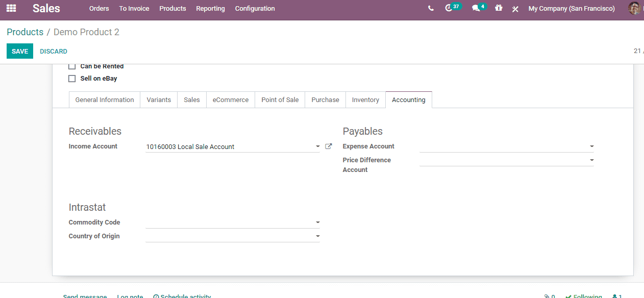Switch to General Information tab
This screenshot has height=298, width=644.
coord(105,100)
